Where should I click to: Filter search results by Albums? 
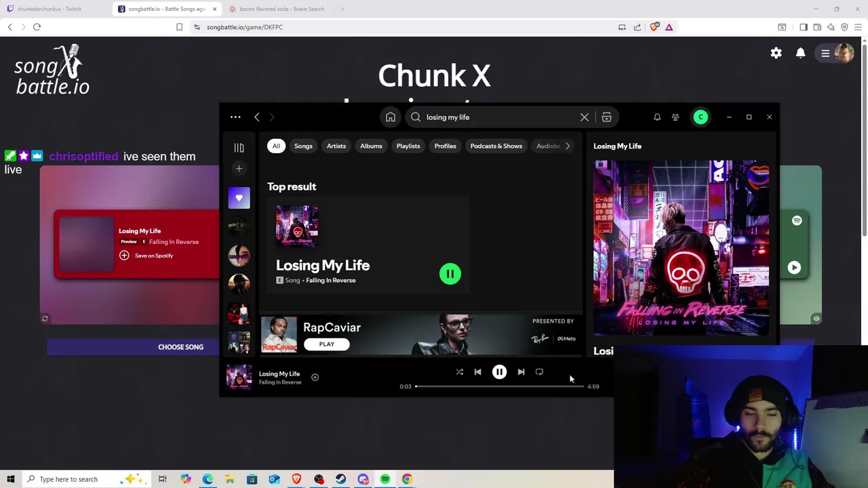[x=371, y=146]
